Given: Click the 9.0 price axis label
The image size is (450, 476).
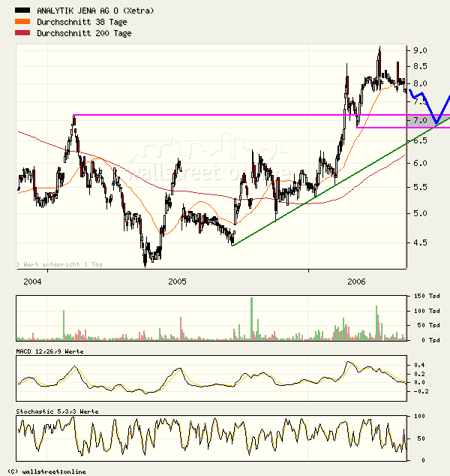Looking at the screenshot, I should point(420,50).
